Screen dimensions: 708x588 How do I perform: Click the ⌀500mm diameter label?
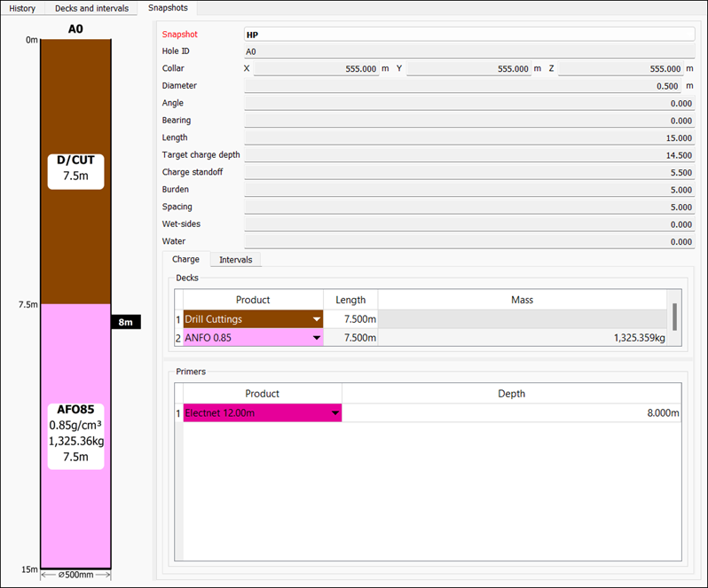point(76,575)
